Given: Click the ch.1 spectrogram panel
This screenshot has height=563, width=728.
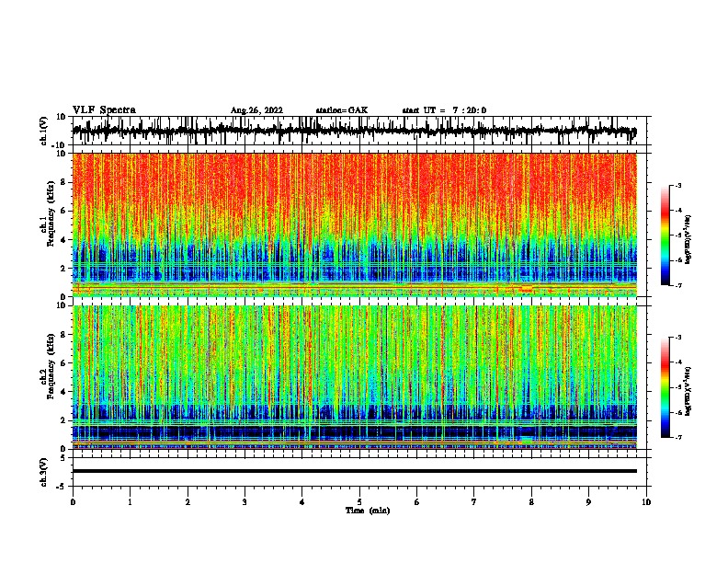Looking at the screenshot, I should tap(355, 224).
